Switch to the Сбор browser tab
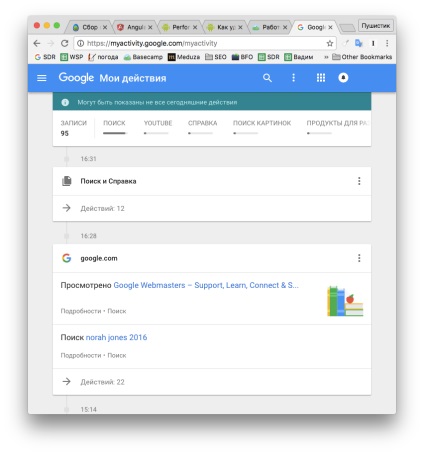 pos(90,27)
